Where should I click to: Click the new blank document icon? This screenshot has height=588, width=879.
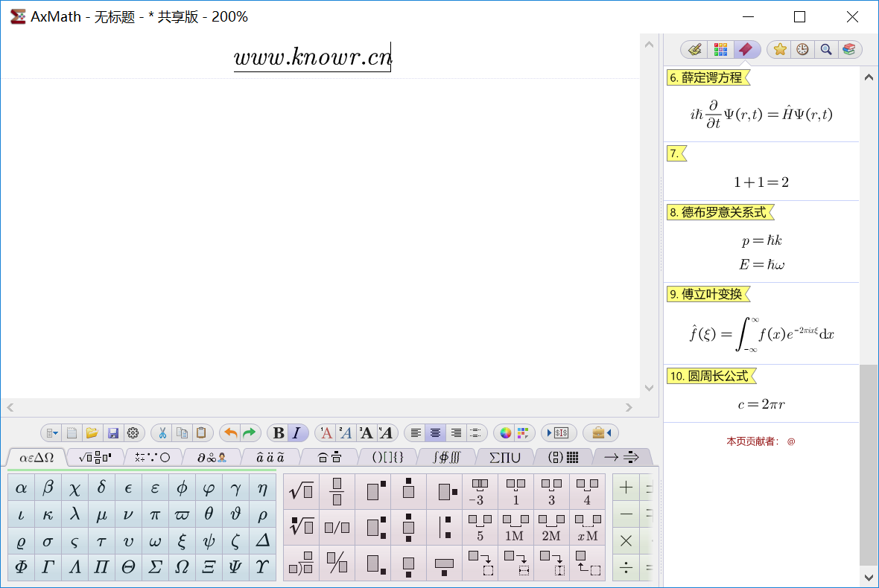(x=72, y=433)
